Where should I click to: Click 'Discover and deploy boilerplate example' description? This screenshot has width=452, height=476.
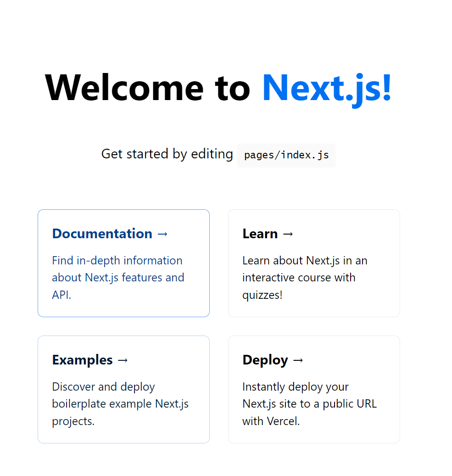120,404
